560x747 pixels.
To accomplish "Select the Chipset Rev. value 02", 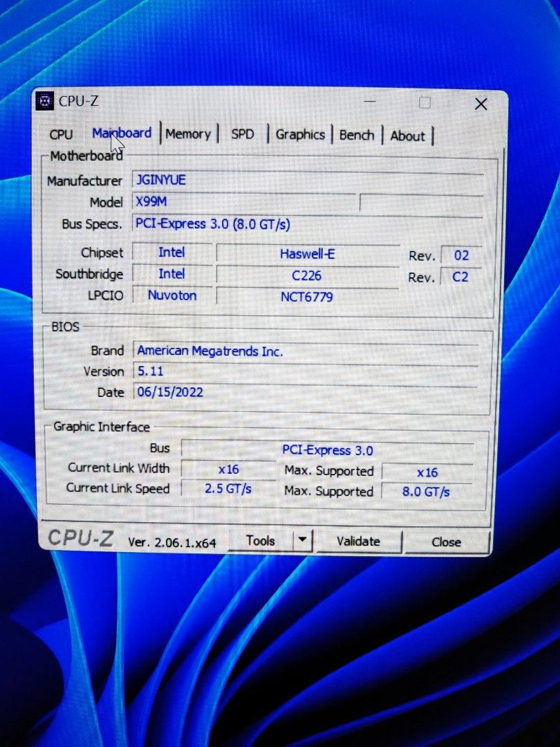I will (x=460, y=255).
